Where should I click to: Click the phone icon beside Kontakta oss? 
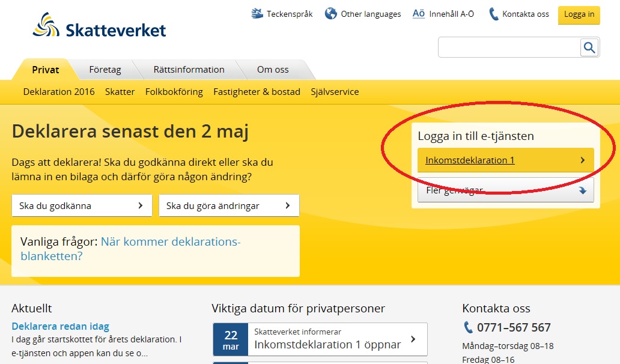pos(493,14)
